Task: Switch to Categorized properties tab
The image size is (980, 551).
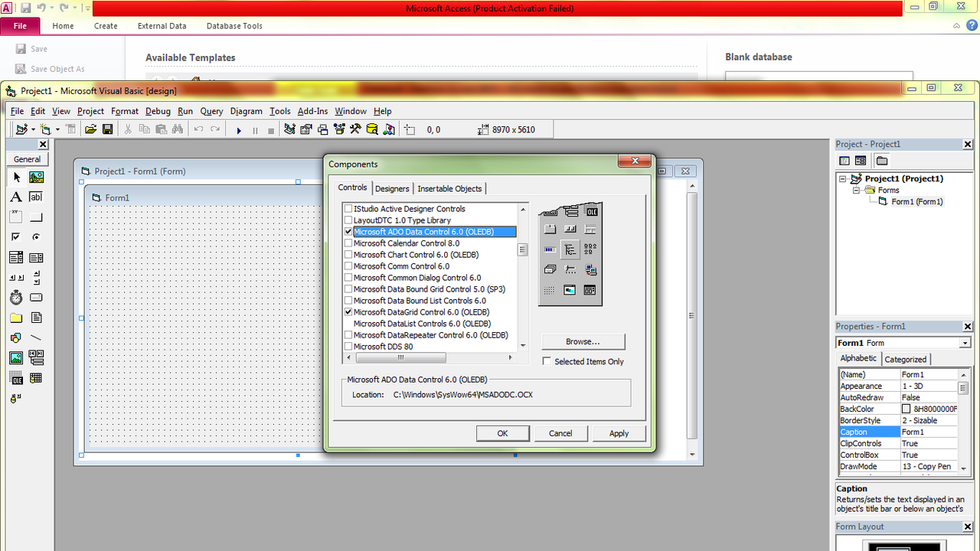Action: point(906,360)
